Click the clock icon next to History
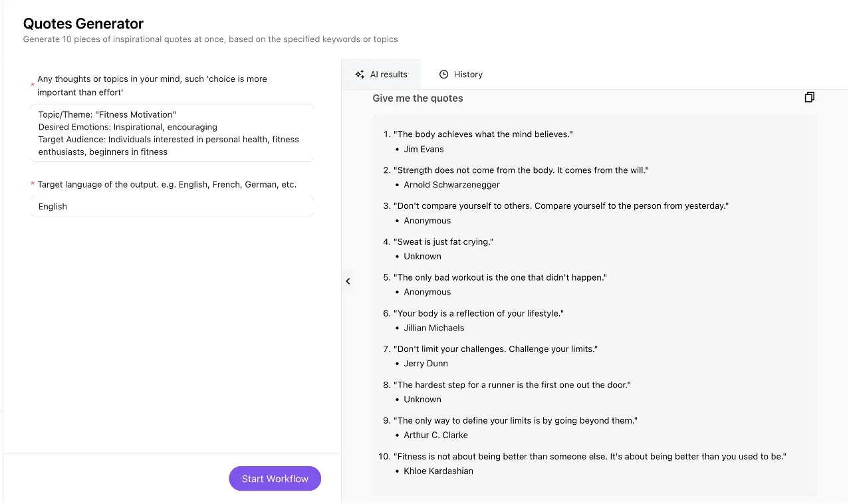The width and height of the screenshot is (849, 504). point(444,74)
